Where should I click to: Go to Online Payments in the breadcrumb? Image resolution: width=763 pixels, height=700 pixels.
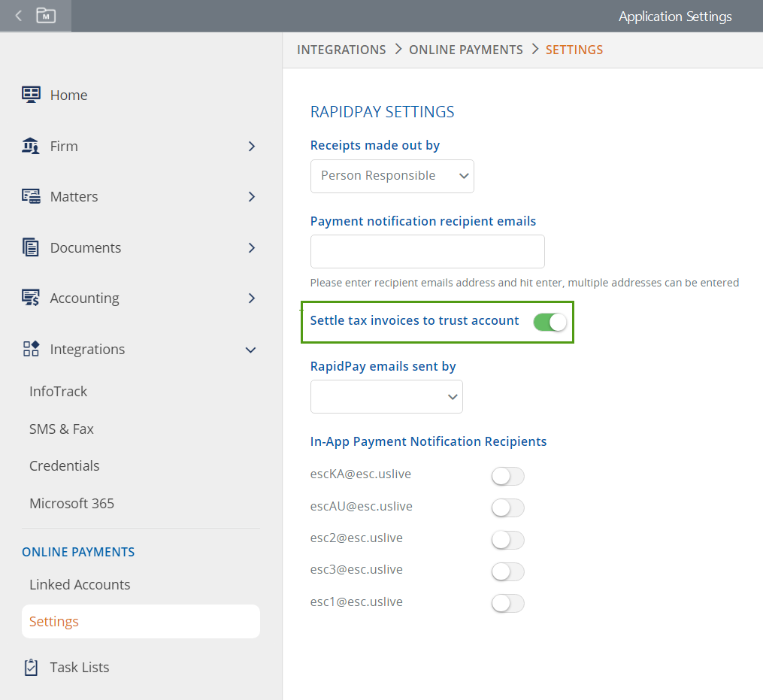[465, 50]
